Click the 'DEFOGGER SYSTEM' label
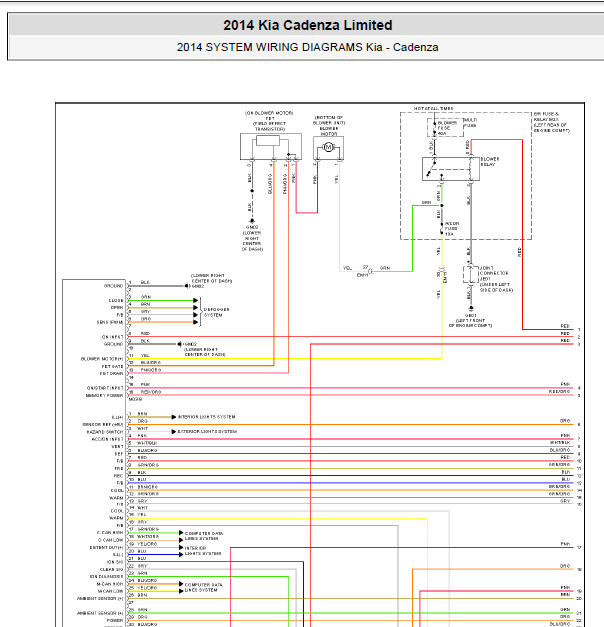Image resolution: width=604 pixels, height=627 pixels. coord(216,312)
